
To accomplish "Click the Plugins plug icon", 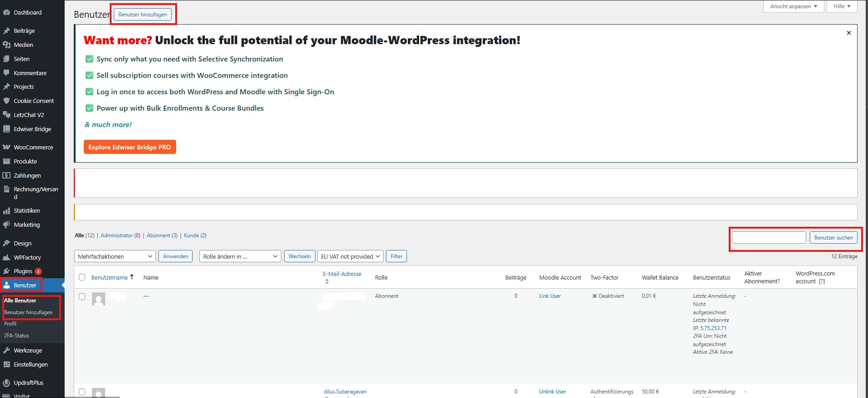I will tap(6, 271).
